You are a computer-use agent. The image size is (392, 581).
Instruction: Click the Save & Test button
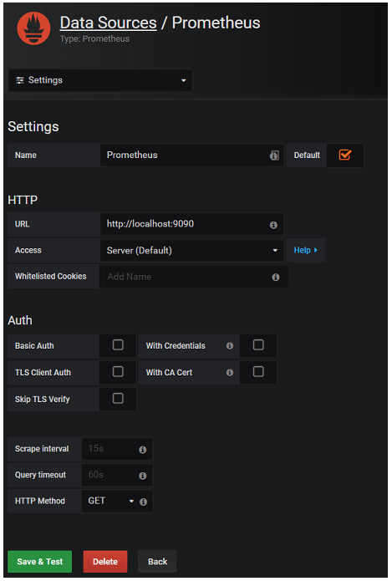(x=39, y=562)
